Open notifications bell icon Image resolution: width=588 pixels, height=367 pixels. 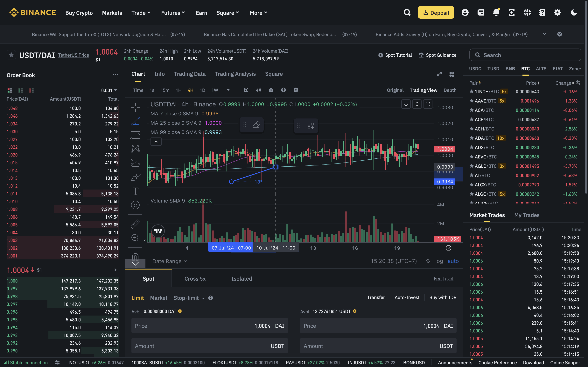click(x=496, y=13)
